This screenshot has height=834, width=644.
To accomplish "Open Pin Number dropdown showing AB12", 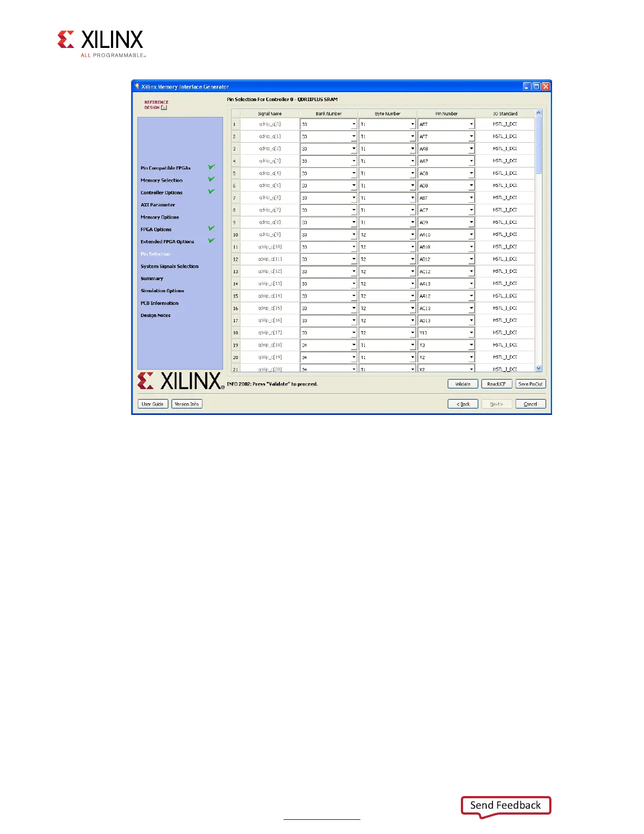I will [471, 259].
